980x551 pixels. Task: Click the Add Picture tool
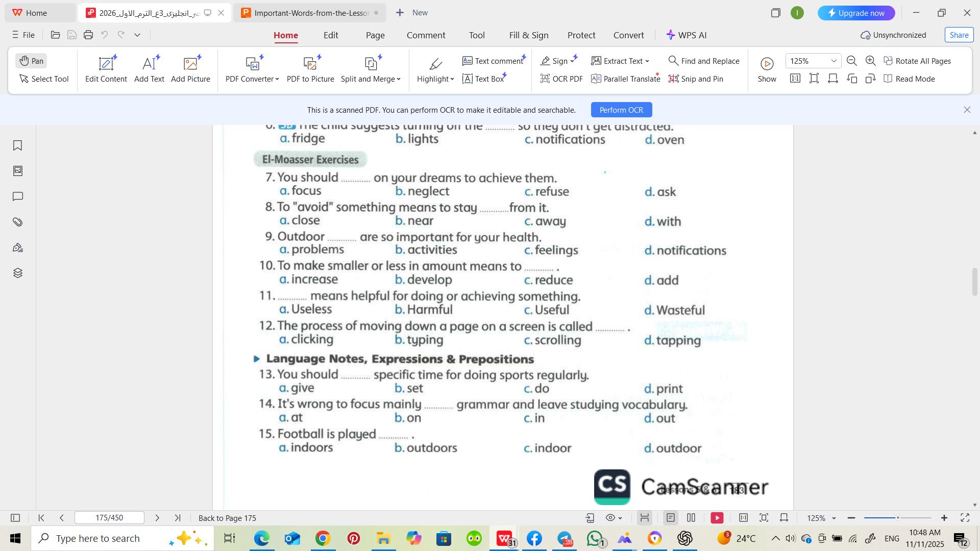(x=190, y=69)
